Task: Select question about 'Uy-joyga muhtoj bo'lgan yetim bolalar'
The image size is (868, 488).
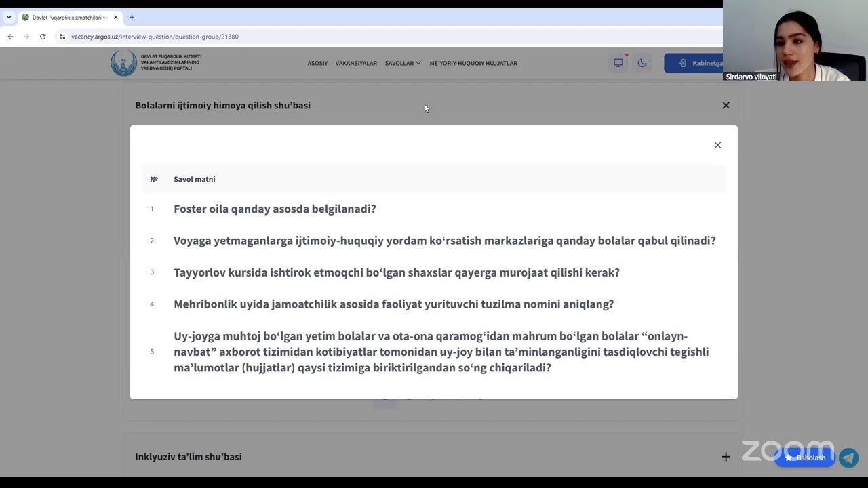Action: 441,352
